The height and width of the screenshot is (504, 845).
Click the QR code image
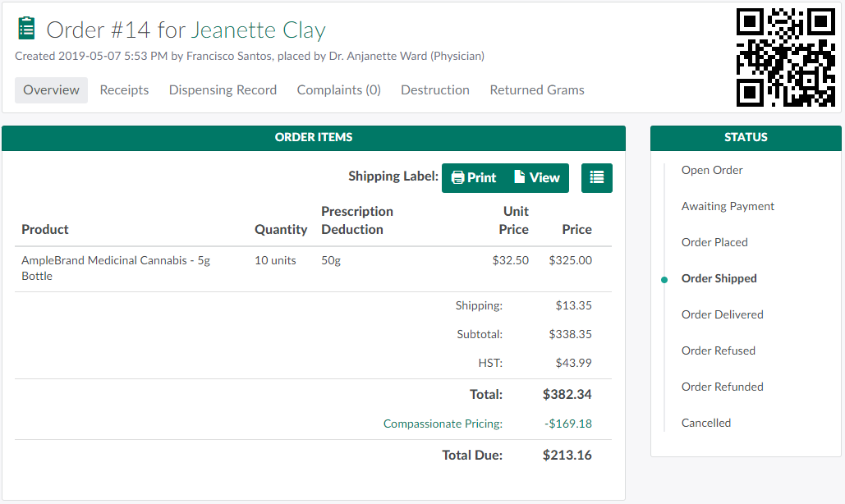pyautogui.click(x=785, y=57)
